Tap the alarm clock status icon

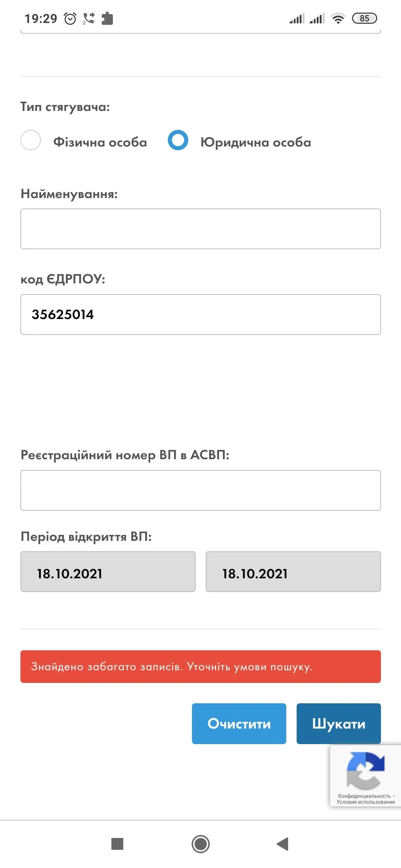[70, 18]
